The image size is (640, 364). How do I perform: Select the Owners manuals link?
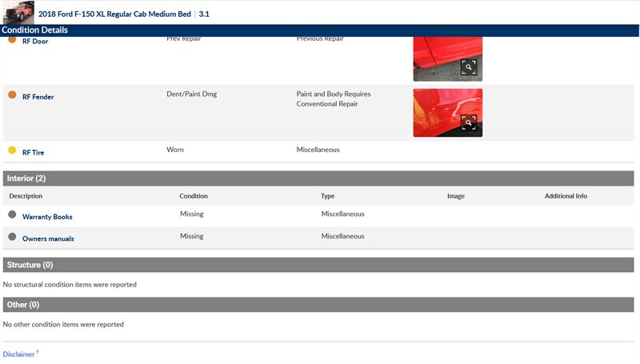pyautogui.click(x=48, y=239)
